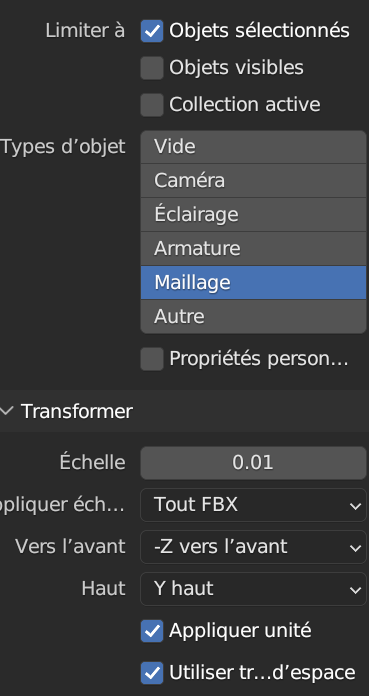Select Autre object type
369x696 pixels.
(254, 316)
